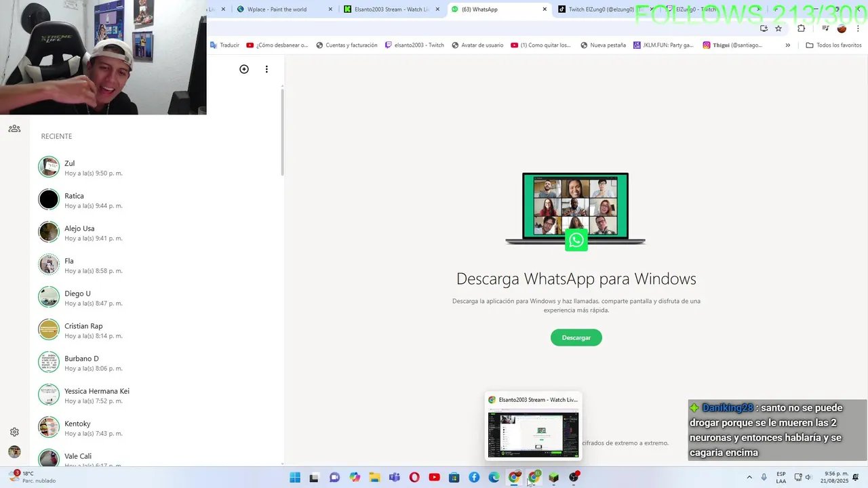Viewport: 868px width, 488px height.
Task: Click Elsanto2003 Stream window preview thumbnail
Action: coord(533,434)
